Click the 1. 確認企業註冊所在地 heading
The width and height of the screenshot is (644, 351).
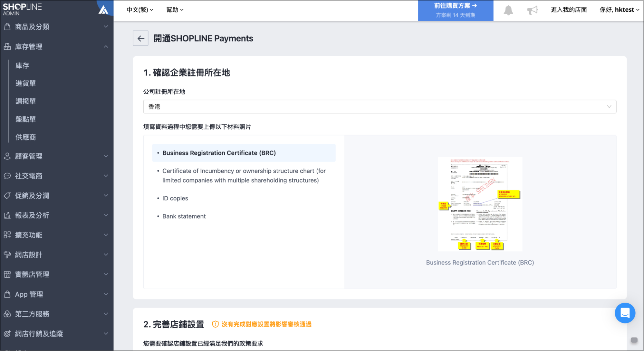(x=187, y=73)
